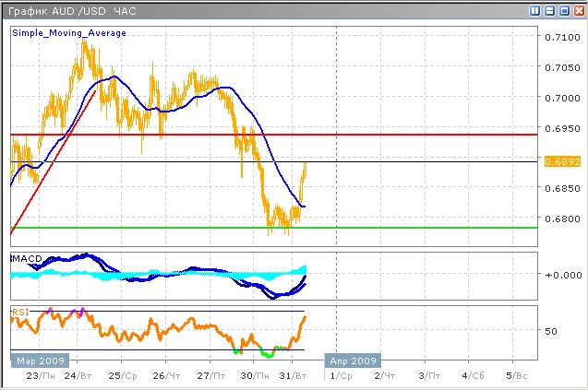Click the red horizontal resistance line
588x390 pixels.
415,135
